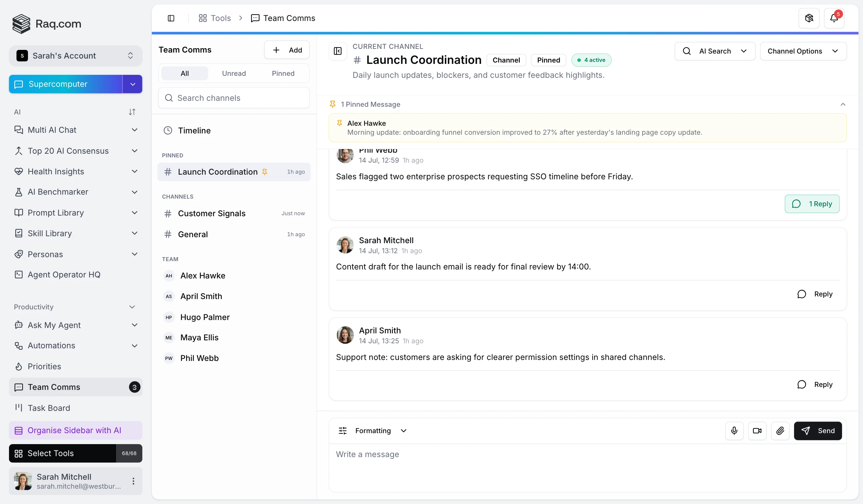Go to Team Comms in the sidebar

click(x=75, y=387)
